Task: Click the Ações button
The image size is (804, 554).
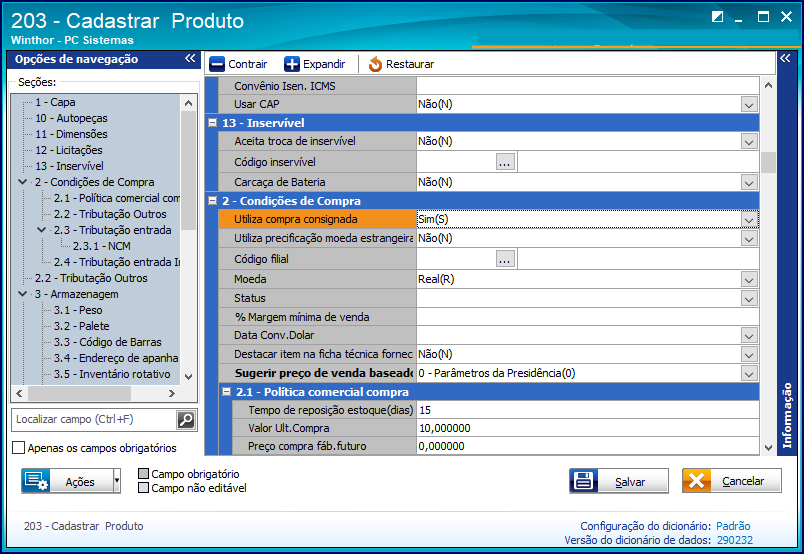Action: [67, 481]
